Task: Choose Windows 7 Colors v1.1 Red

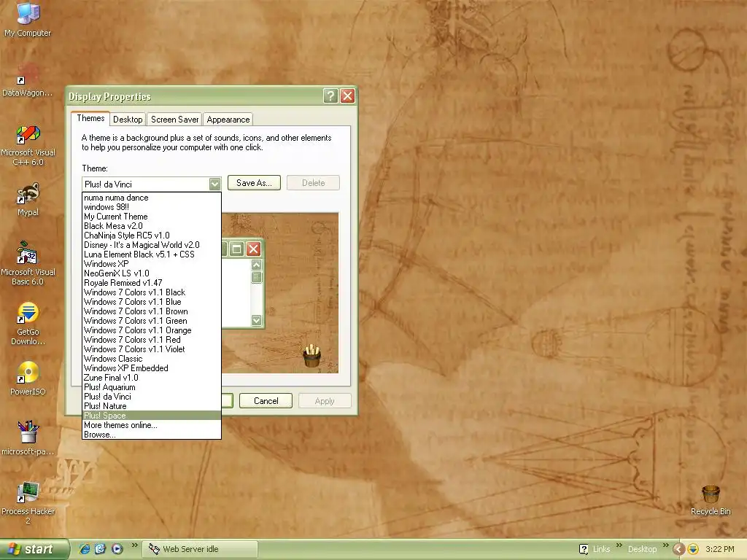Action: coord(152,340)
